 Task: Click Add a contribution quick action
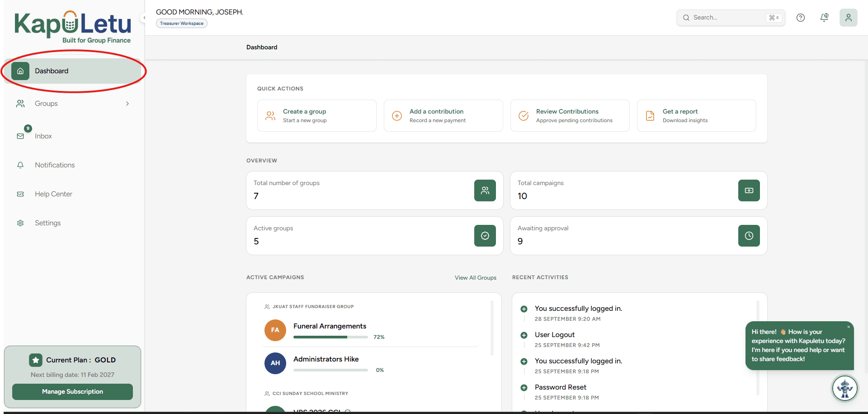tap(443, 116)
